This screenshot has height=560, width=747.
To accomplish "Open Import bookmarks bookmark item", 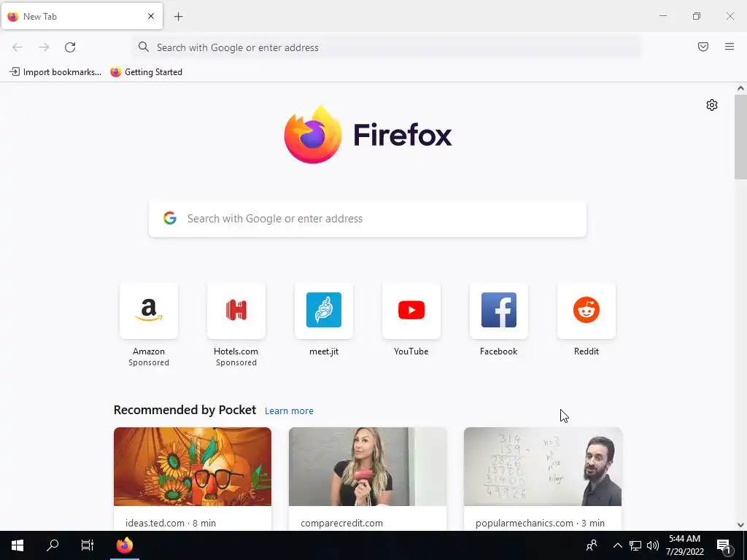I will click(55, 72).
